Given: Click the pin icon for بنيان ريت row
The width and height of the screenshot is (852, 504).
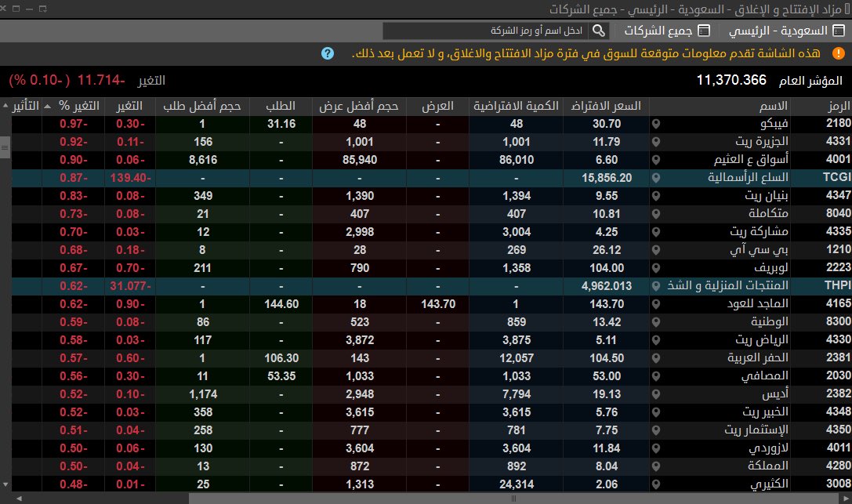Looking at the screenshot, I should 656,196.
